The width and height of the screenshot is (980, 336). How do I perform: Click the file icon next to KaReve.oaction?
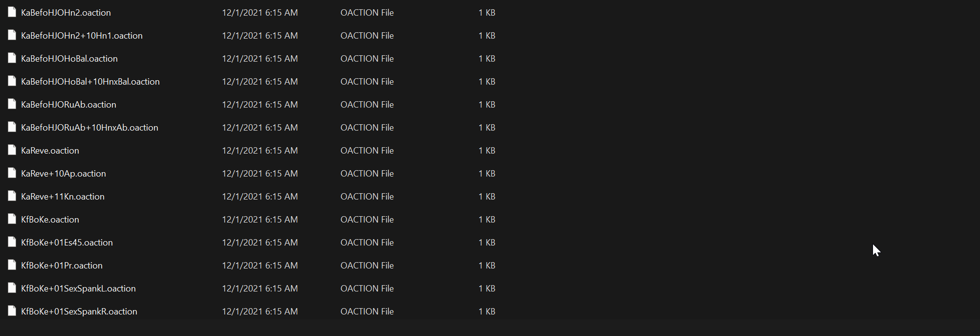[12, 150]
